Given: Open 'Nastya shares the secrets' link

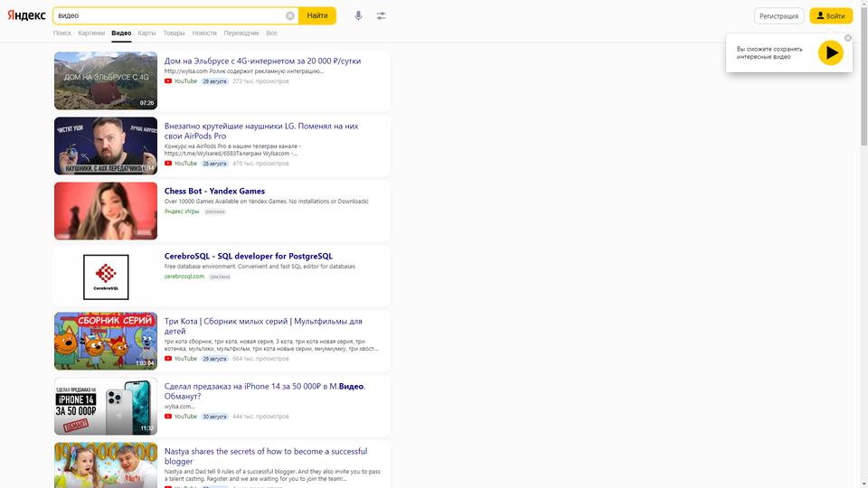Looking at the screenshot, I should tap(266, 456).
